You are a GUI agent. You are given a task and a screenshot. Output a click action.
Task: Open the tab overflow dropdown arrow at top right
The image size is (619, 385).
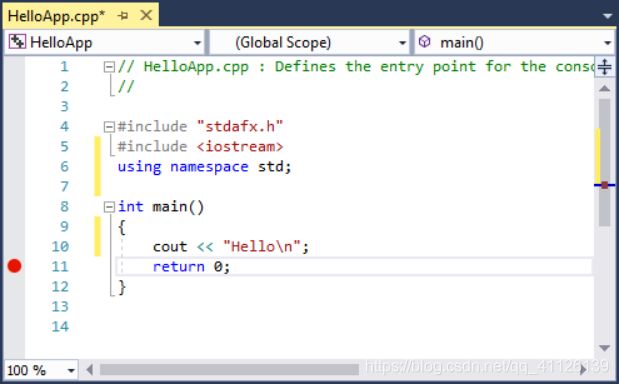coord(608,16)
